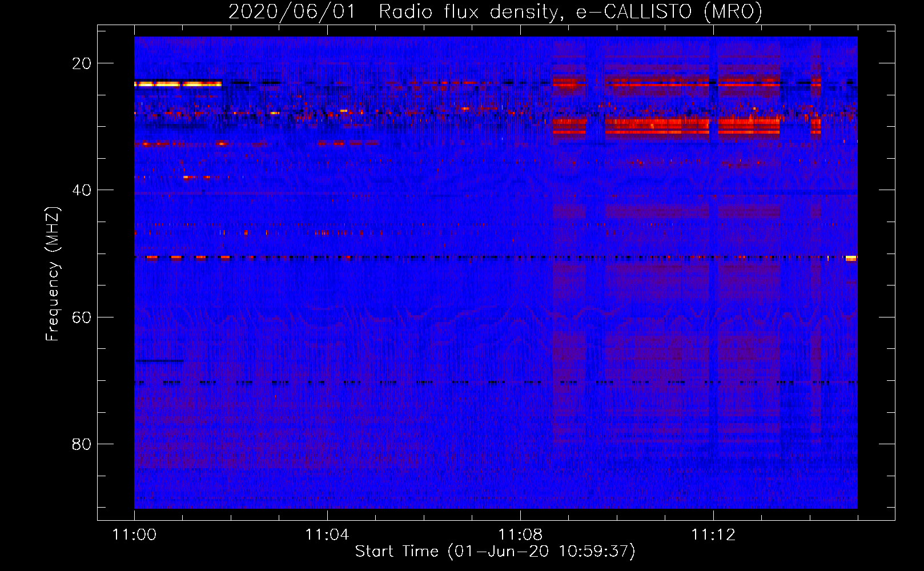
Task: Click the "11:12" time tick label
Action: (x=713, y=535)
